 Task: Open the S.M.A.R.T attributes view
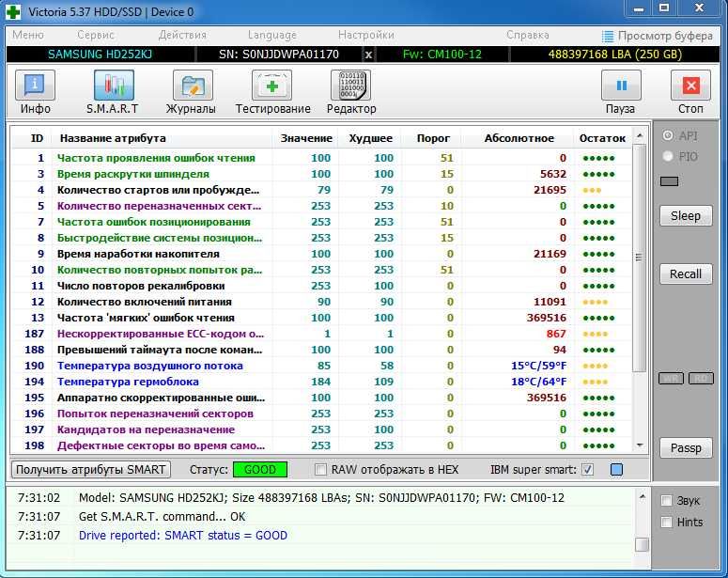114,86
